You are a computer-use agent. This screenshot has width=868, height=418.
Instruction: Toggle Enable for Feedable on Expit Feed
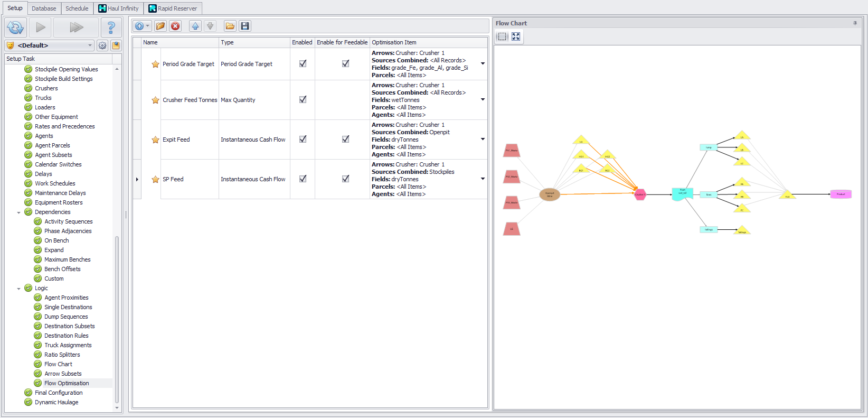(345, 139)
